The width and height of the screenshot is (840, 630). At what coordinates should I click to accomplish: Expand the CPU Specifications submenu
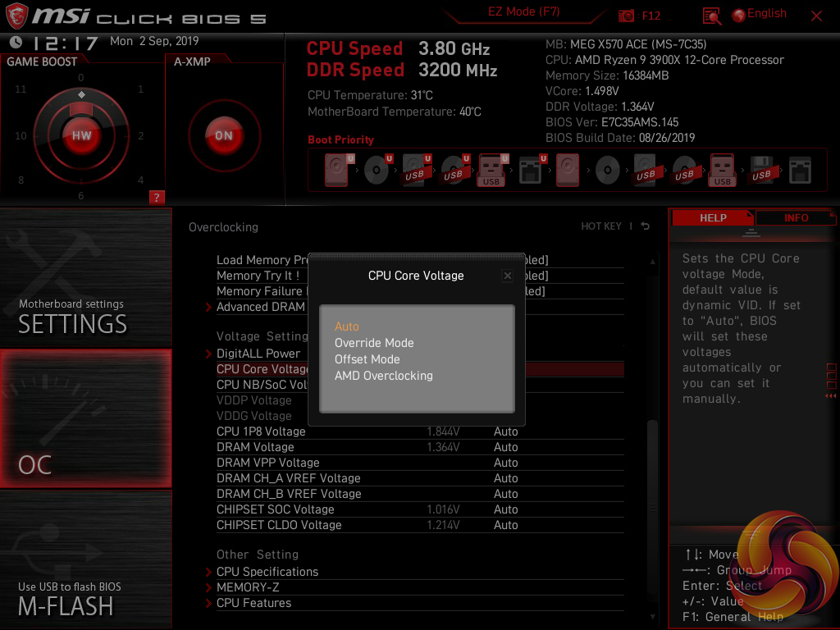coord(267,572)
